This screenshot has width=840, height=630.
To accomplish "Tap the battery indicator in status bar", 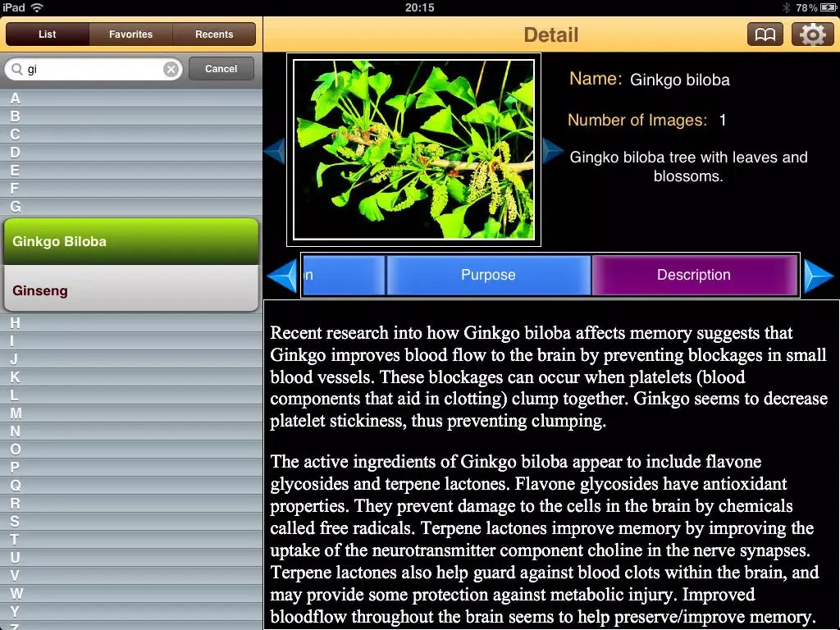I will click(x=828, y=7).
